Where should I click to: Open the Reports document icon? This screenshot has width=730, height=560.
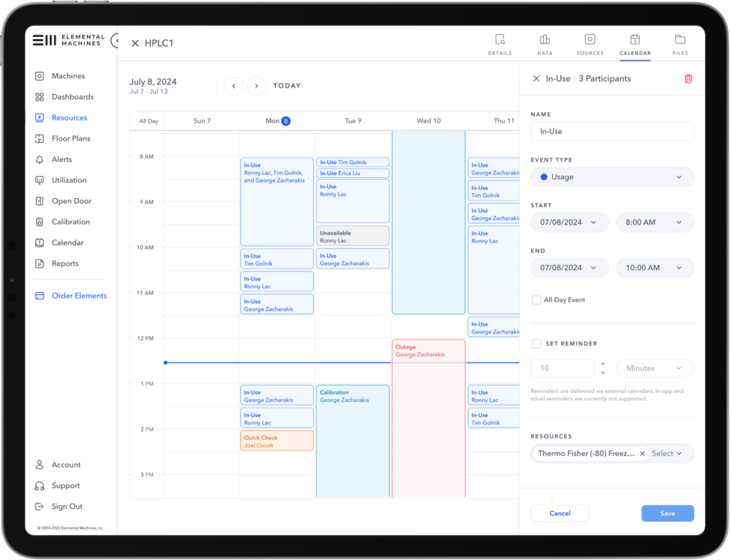click(x=40, y=264)
